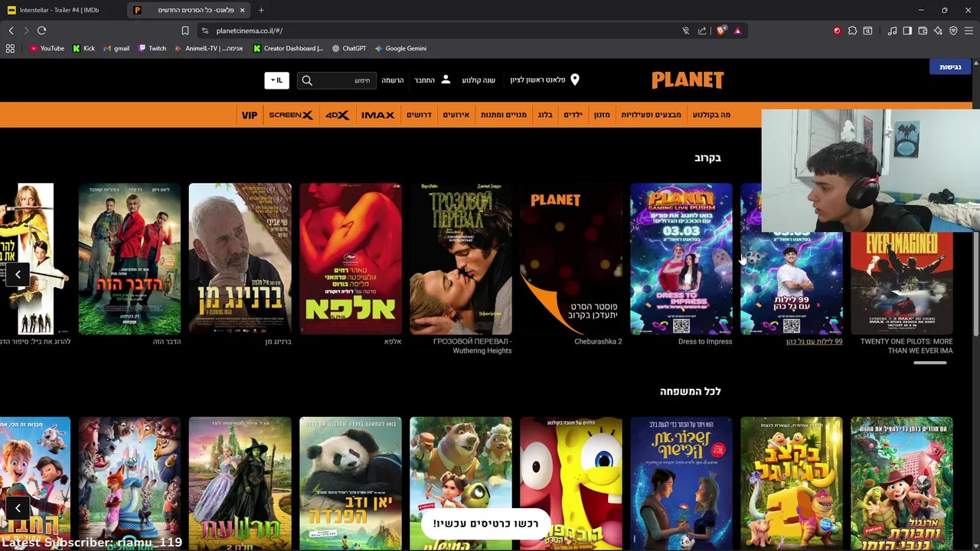Click the התחבר login link
The image size is (980, 551).
click(x=425, y=80)
